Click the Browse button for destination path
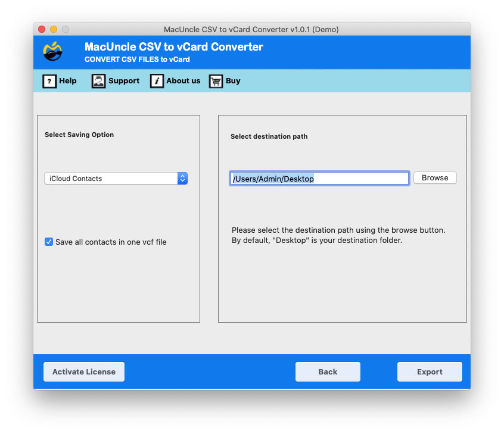Viewport: 504px width, 434px height. pyautogui.click(x=435, y=177)
